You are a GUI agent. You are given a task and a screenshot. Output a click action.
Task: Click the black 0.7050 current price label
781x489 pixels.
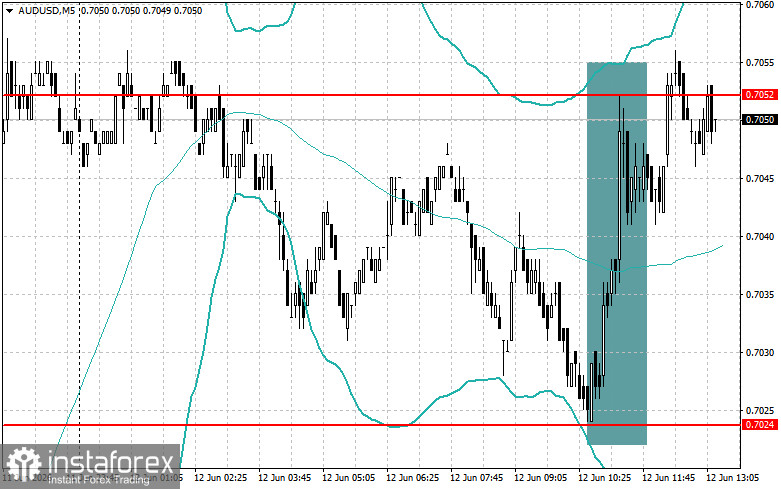760,120
